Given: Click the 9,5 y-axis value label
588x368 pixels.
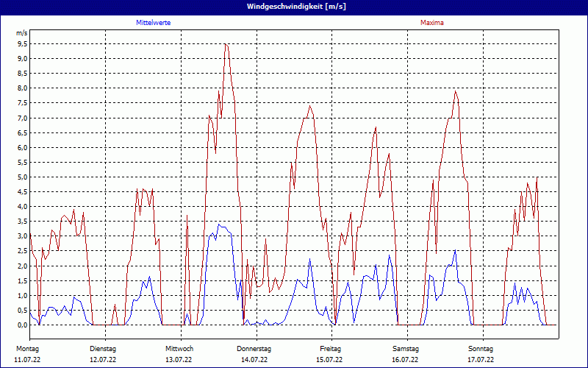Looking at the screenshot, I should [22, 44].
